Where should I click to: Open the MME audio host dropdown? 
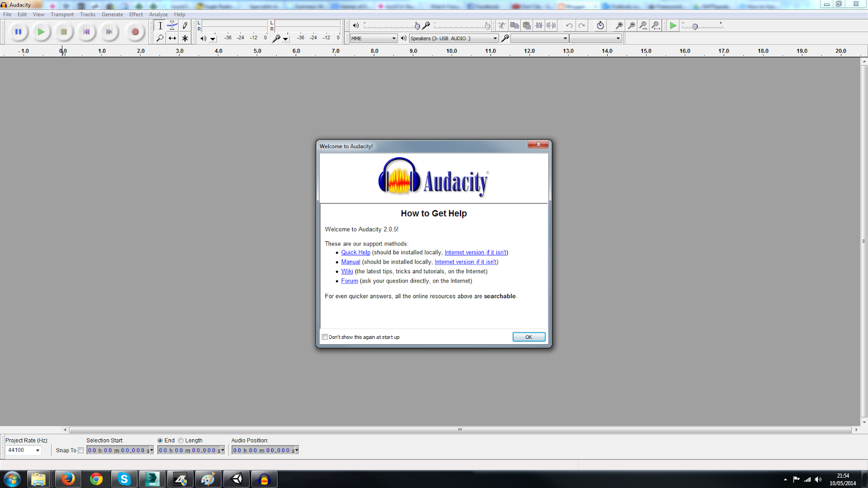tap(374, 38)
